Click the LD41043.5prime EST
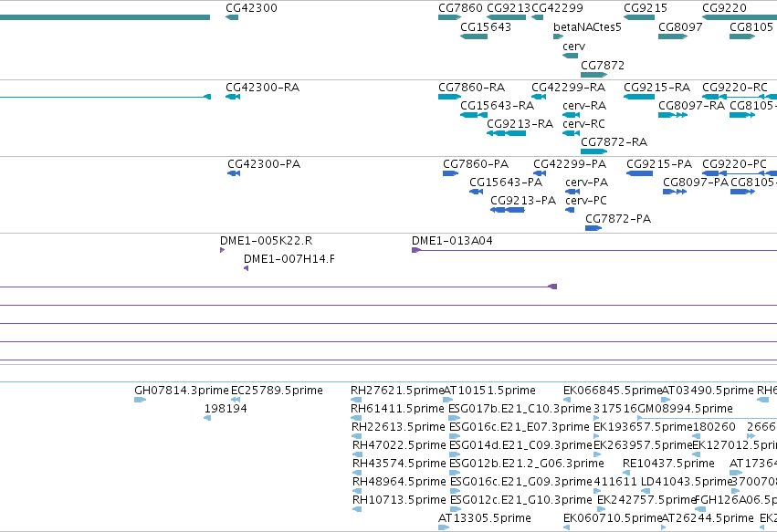The height and width of the screenshot is (532, 777). pyautogui.click(x=646, y=491)
